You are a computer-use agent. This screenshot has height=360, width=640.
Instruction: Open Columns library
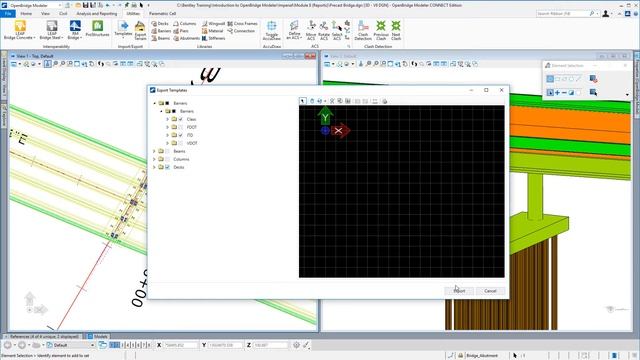click(x=184, y=24)
